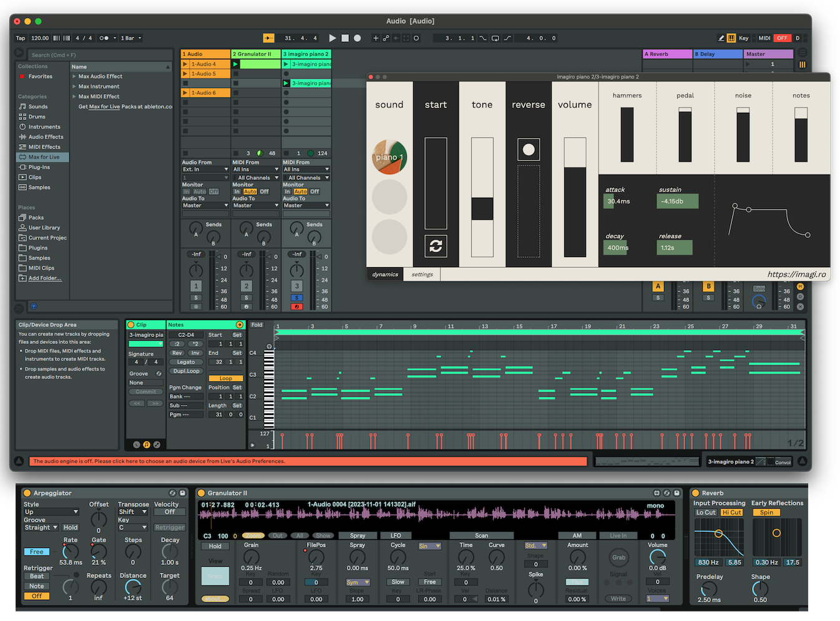Click the transport Stop button
The image size is (840, 621).
coord(345,38)
